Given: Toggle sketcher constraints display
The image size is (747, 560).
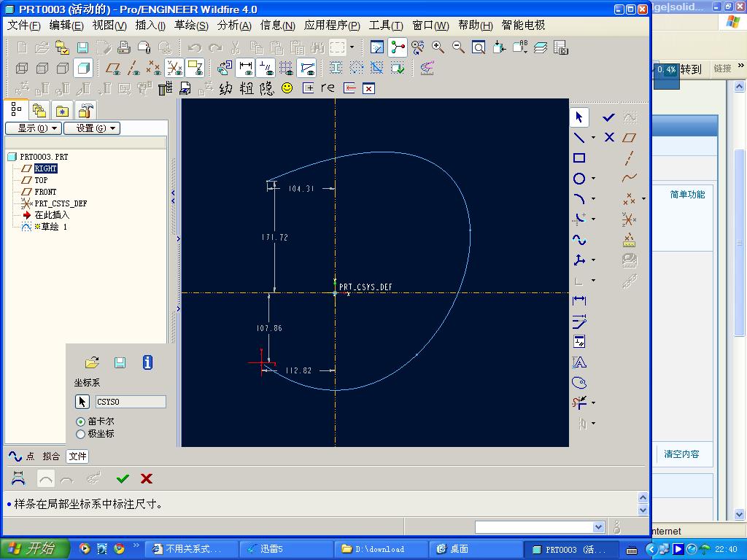Looking at the screenshot, I should [266, 68].
